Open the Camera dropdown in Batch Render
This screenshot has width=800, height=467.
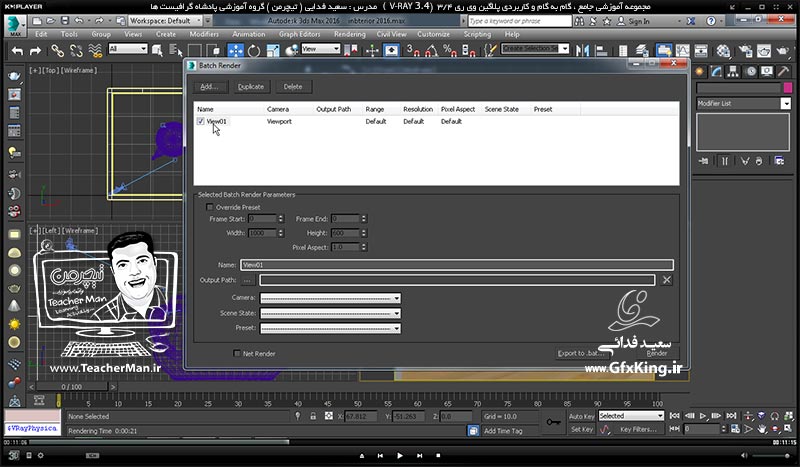click(x=330, y=298)
